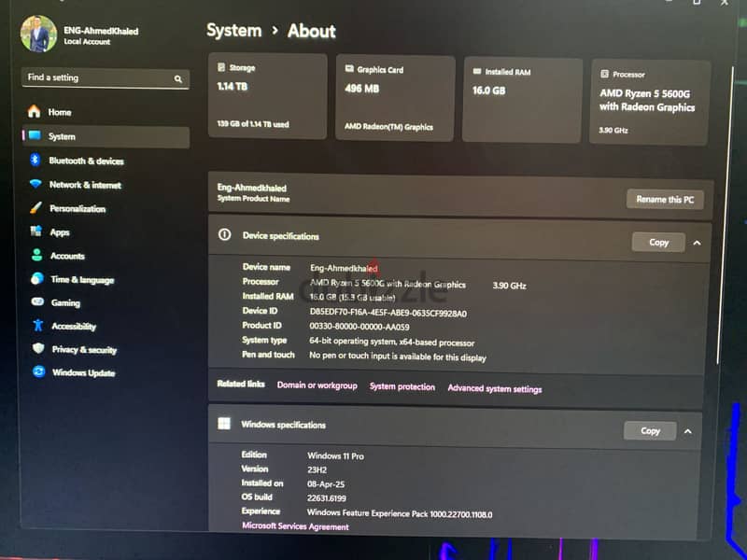
Task: Click the Bluetooth icon in sidebar
Action: pos(35,160)
